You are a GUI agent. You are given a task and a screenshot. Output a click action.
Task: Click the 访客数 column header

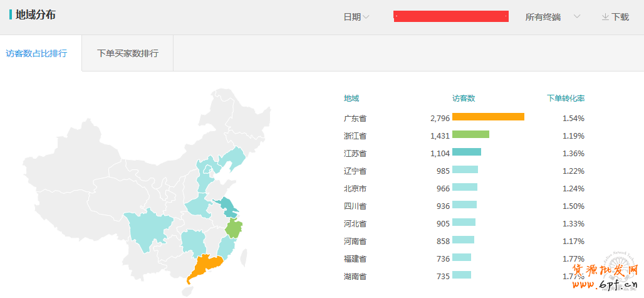[464, 98]
